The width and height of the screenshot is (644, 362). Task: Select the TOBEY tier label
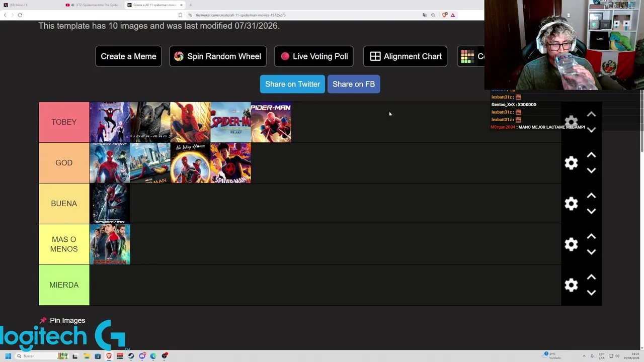pyautogui.click(x=64, y=122)
